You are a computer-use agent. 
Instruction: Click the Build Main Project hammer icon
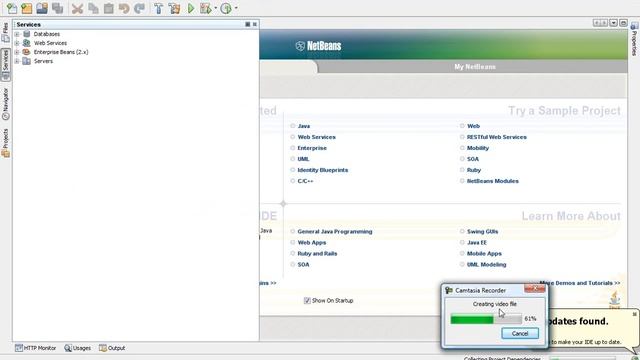[x=158, y=8]
